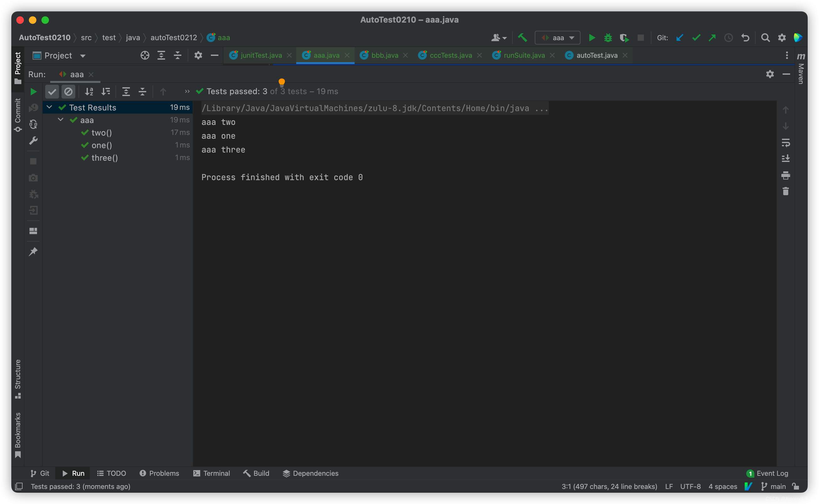Run with coverage using the shield icon
Image resolution: width=819 pixels, height=504 pixels.
(x=624, y=38)
